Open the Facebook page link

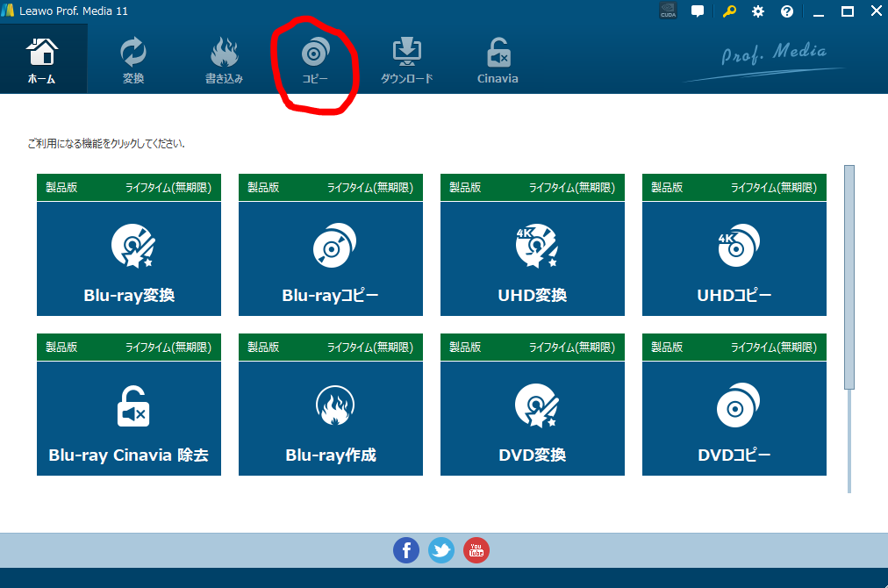406,550
